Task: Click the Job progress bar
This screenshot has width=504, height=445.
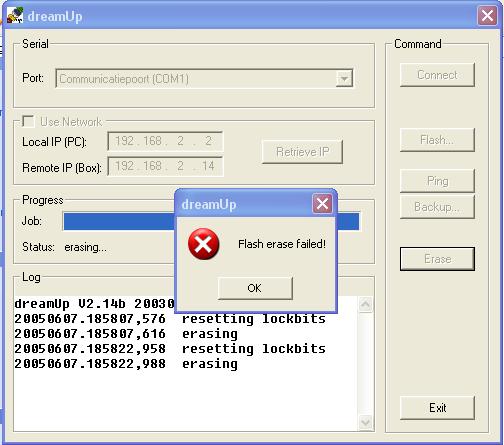Action: pos(211,221)
